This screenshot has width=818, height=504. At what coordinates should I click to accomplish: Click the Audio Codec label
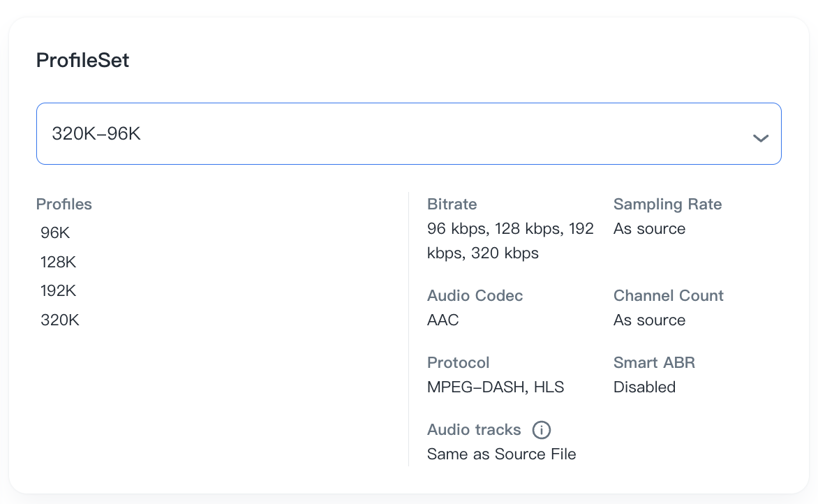click(x=475, y=296)
